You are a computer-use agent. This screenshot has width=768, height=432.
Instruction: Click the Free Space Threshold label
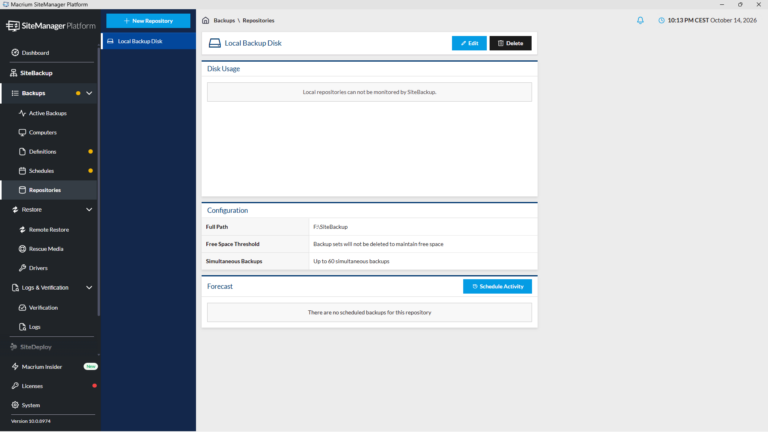(x=233, y=244)
